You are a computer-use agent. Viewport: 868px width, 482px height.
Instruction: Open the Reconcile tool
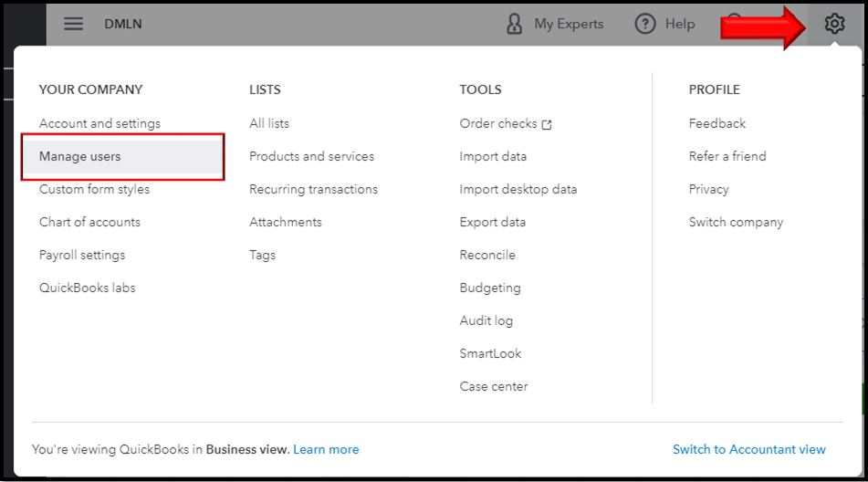pos(487,255)
